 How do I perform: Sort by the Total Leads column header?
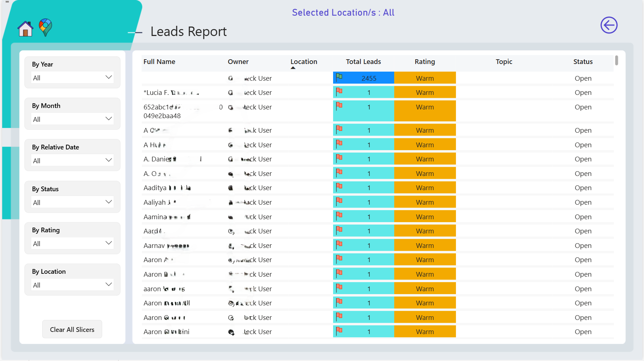(x=363, y=62)
